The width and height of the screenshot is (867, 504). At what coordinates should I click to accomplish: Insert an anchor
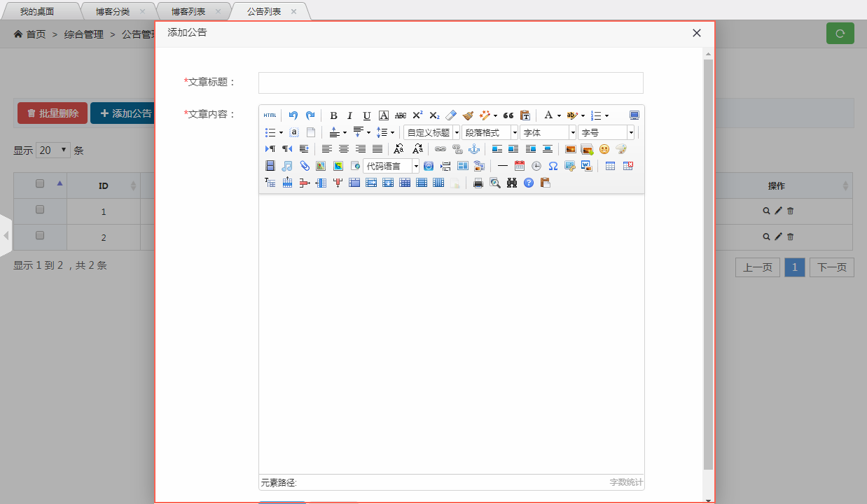pos(474,149)
